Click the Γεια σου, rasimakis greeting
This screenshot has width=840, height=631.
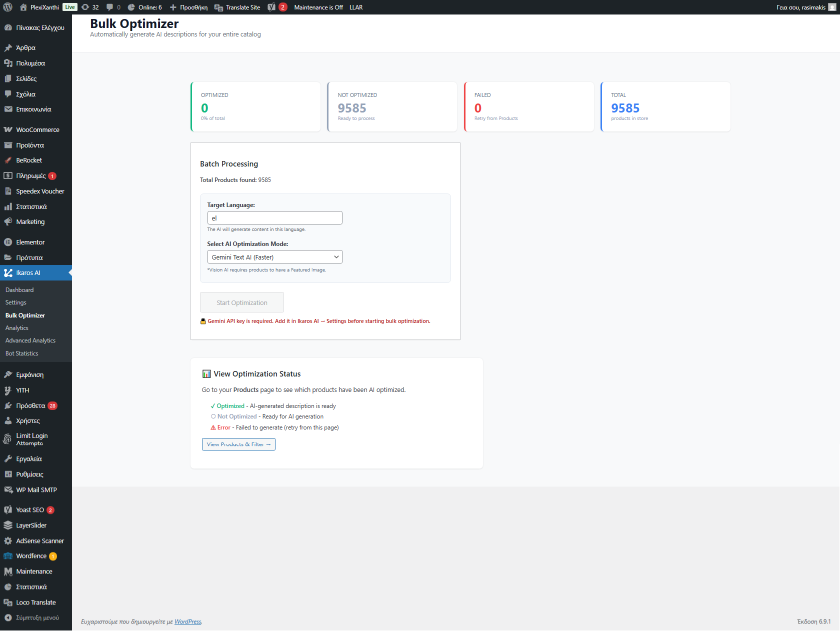(801, 7)
